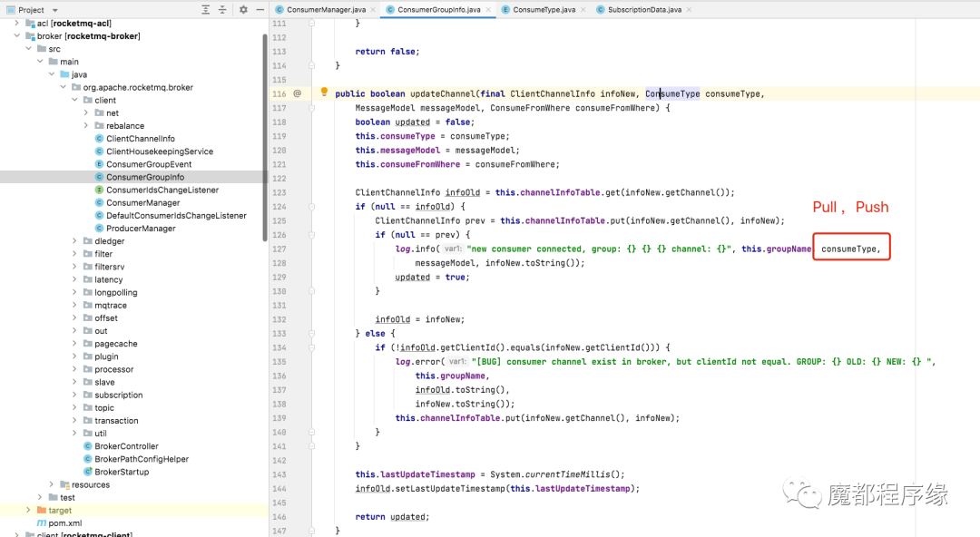Hide the Project panel with the minus icon
Screen dimensions: 980x537
click(x=260, y=9)
